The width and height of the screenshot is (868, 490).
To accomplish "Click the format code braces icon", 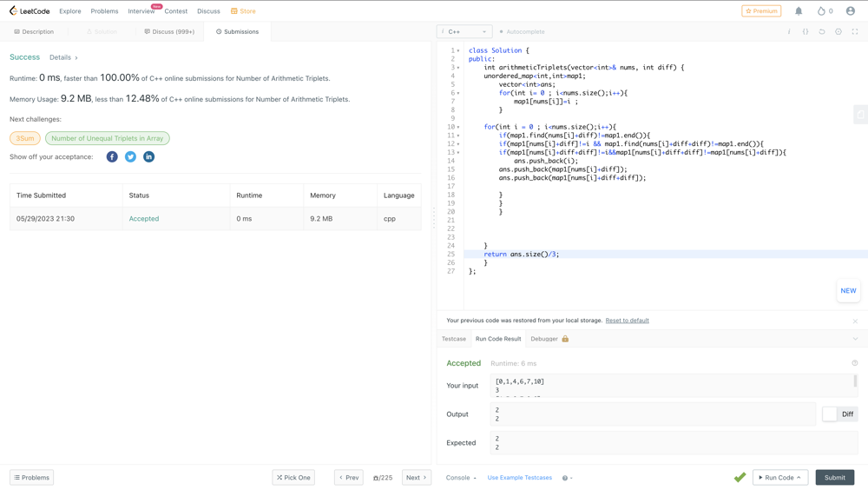I will pos(806,32).
